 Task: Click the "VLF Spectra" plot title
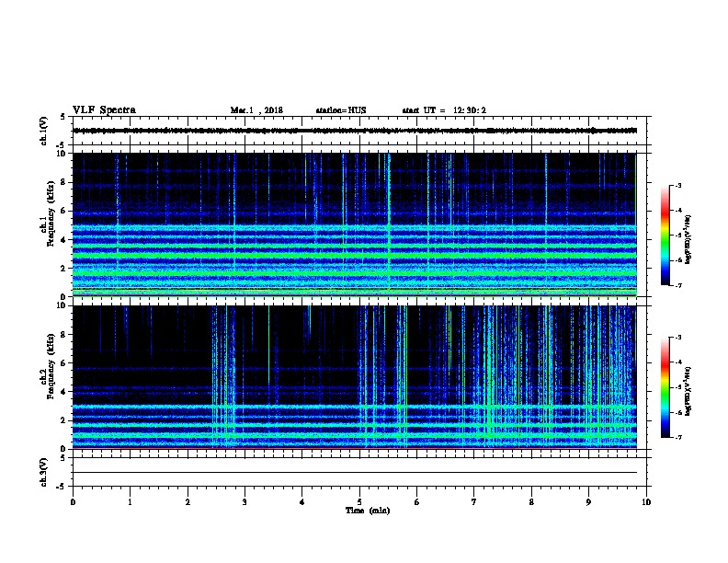pos(104,110)
